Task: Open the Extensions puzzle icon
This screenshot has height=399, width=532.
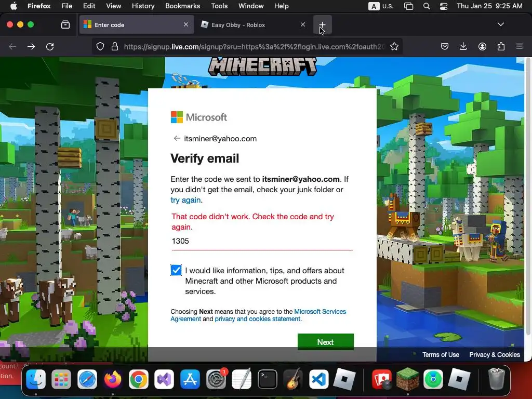Action: pyautogui.click(x=501, y=46)
